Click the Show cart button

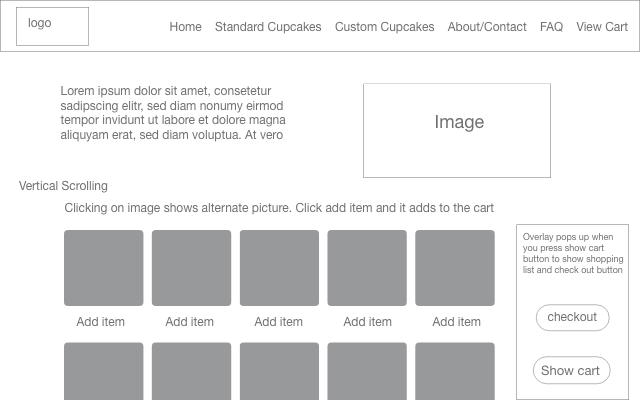571,371
